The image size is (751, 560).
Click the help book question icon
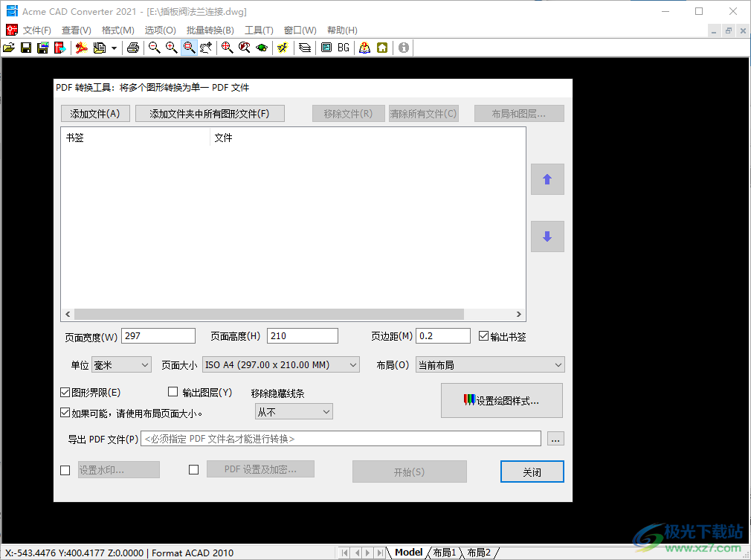click(365, 48)
